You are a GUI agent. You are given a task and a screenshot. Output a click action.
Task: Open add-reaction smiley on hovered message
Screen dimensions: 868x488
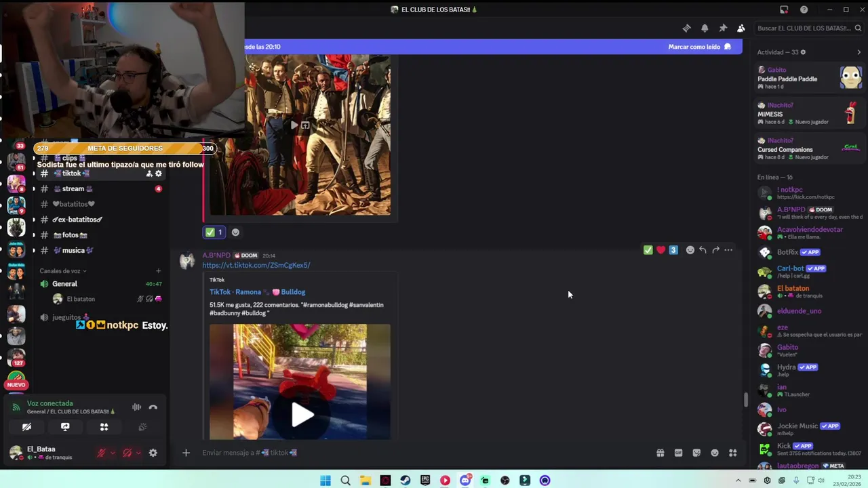coord(690,250)
